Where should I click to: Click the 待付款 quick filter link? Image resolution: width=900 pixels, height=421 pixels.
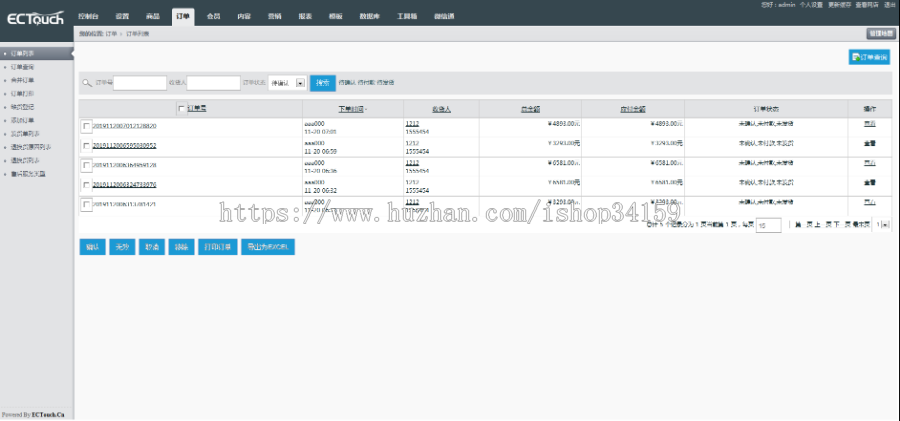[366, 83]
